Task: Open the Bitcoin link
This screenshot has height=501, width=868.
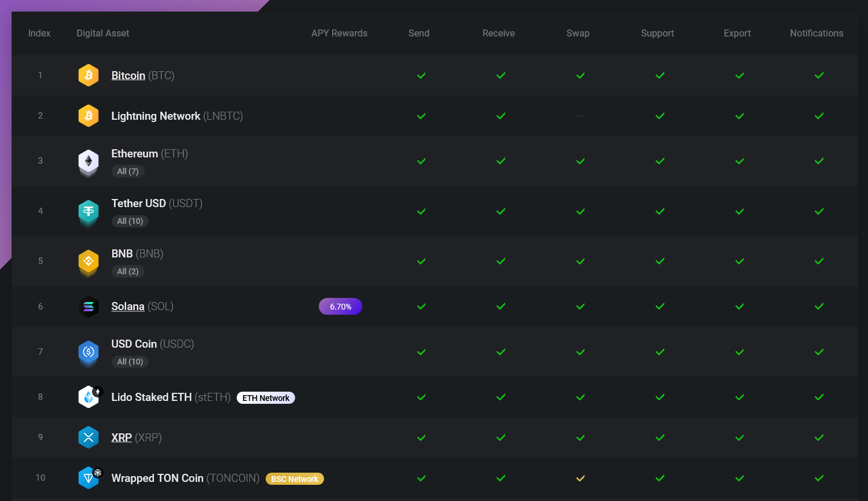Action: pyautogui.click(x=128, y=75)
